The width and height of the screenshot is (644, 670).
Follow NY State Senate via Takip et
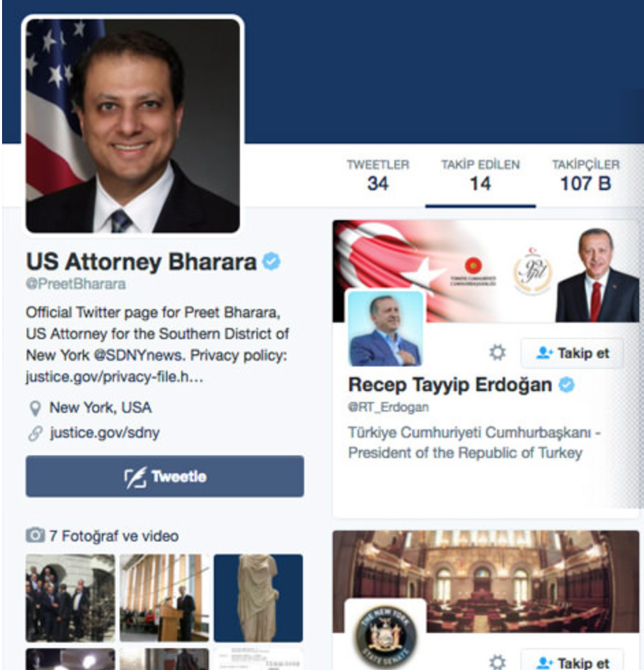(x=572, y=660)
